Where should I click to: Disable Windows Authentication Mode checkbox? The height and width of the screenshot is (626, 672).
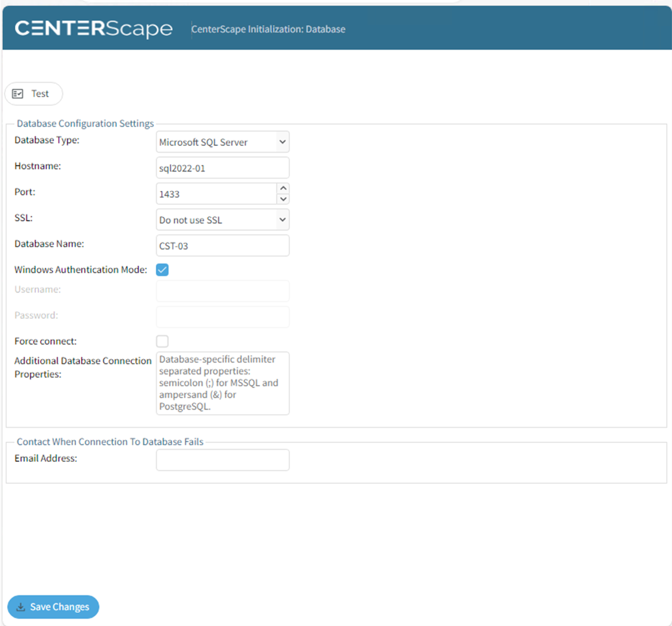(x=163, y=270)
